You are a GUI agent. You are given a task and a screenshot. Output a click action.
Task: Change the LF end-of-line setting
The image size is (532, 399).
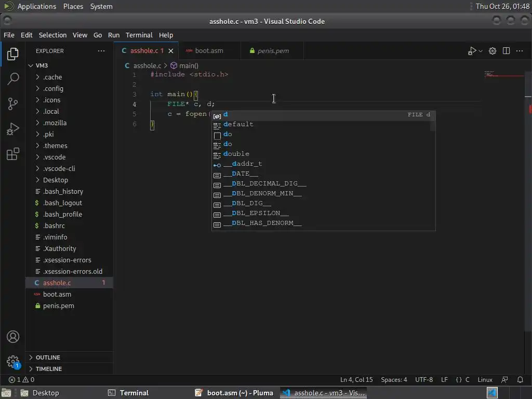click(444, 380)
